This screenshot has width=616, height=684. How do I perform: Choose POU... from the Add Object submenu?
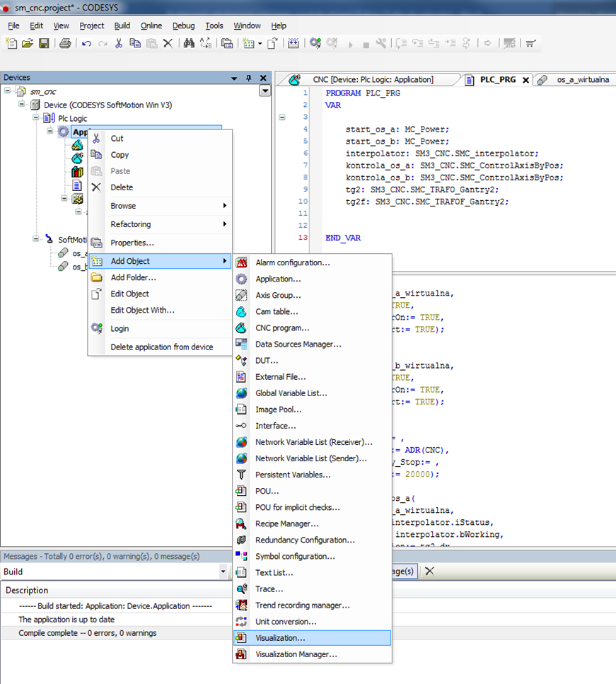[312, 491]
